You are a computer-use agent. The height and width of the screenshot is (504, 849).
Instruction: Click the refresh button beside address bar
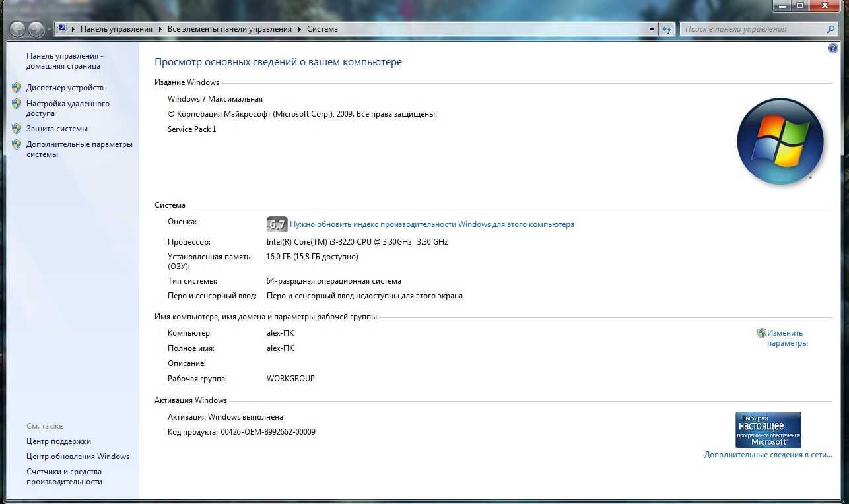pyautogui.click(x=667, y=29)
